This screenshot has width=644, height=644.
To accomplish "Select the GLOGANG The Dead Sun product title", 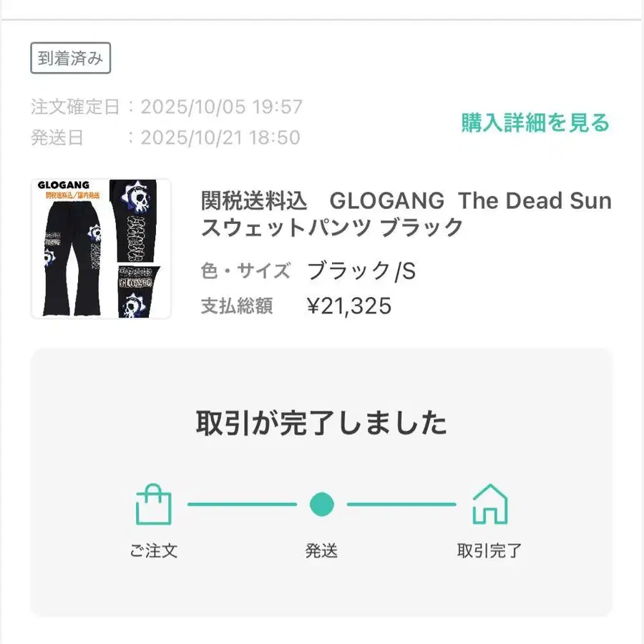I will (x=406, y=214).
